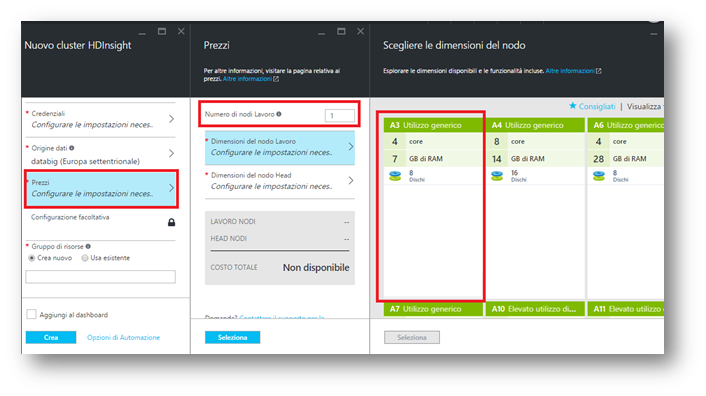Screen dimensions: 706x396
Task: Click info icon beside Numero di nodi Lavoro
Action: pyautogui.click(x=279, y=114)
